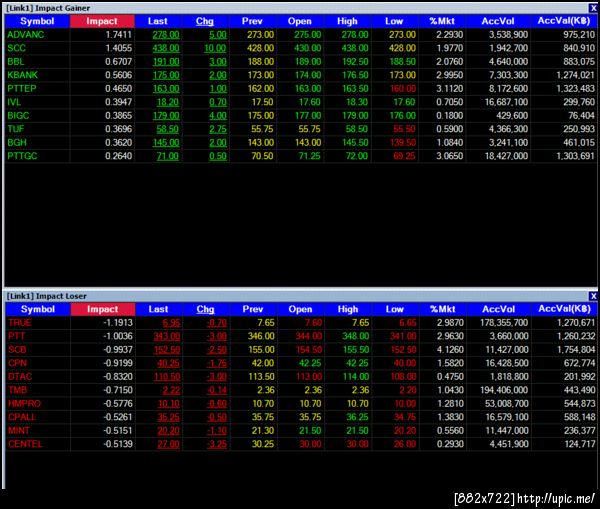
Task: Click Open header in Impact Gainer
Action: coord(300,21)
